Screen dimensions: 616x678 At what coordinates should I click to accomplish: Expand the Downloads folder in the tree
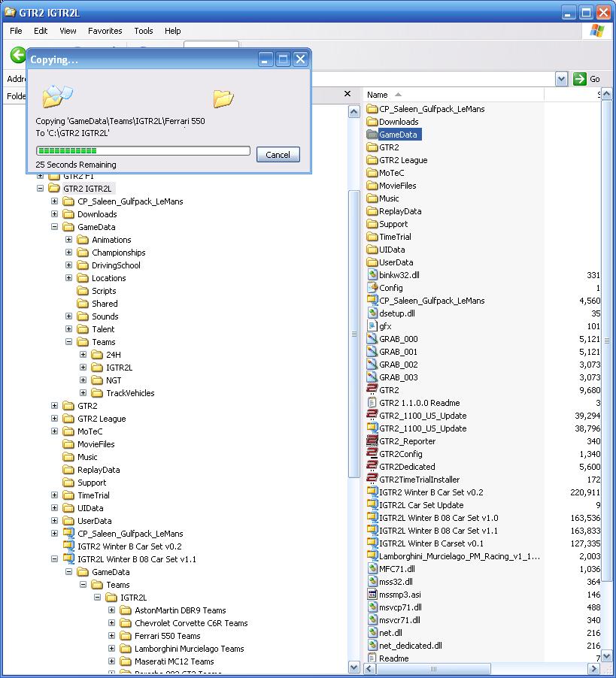pyautogui.click(x=54, y=214)
